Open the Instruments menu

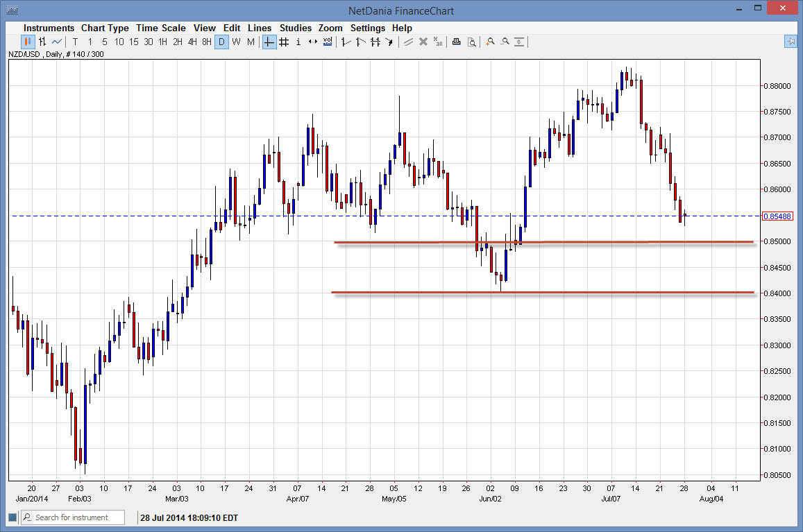pyautogui.click(x=49, y=28)
